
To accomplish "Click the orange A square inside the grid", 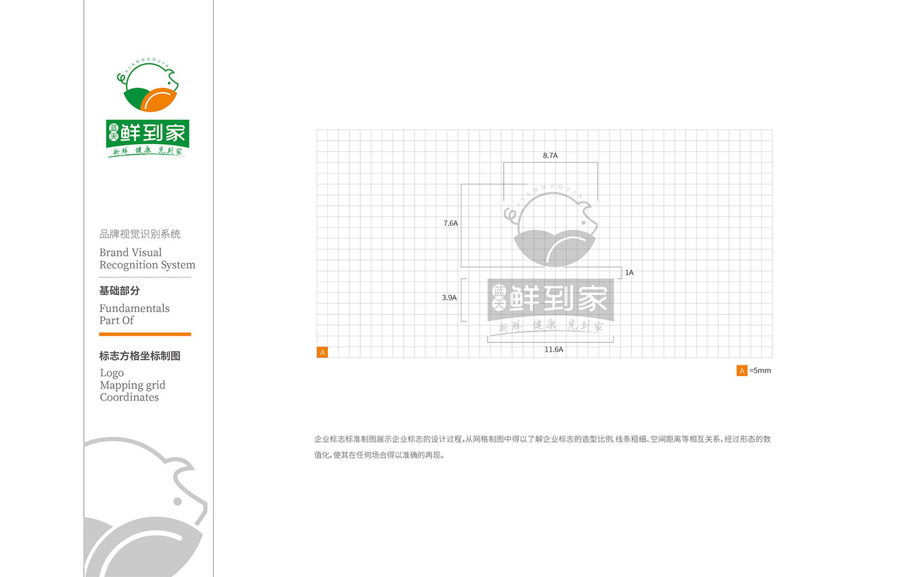I will (323, 352).
